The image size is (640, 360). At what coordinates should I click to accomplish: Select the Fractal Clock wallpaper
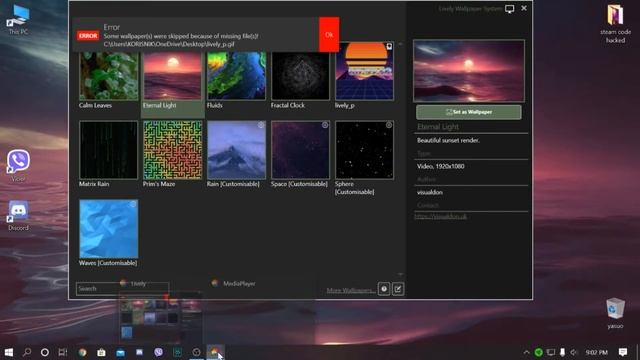[300, 76]
